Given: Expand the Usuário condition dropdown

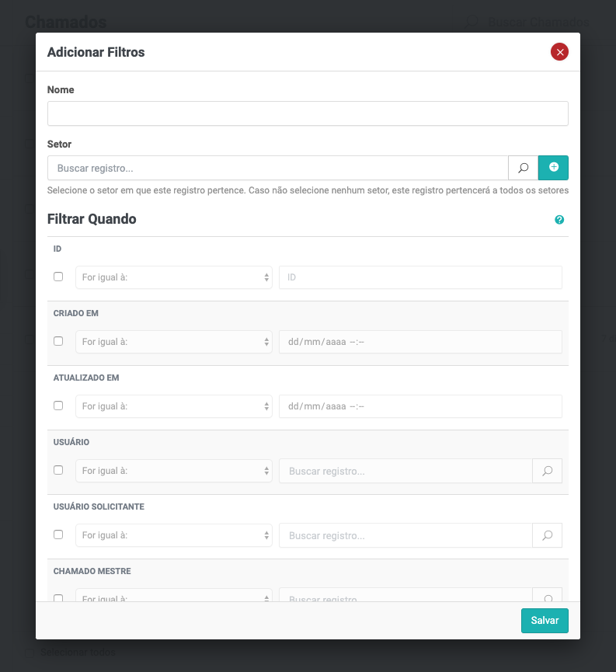Looking at the screenshot, I should [x=173, y=471].
